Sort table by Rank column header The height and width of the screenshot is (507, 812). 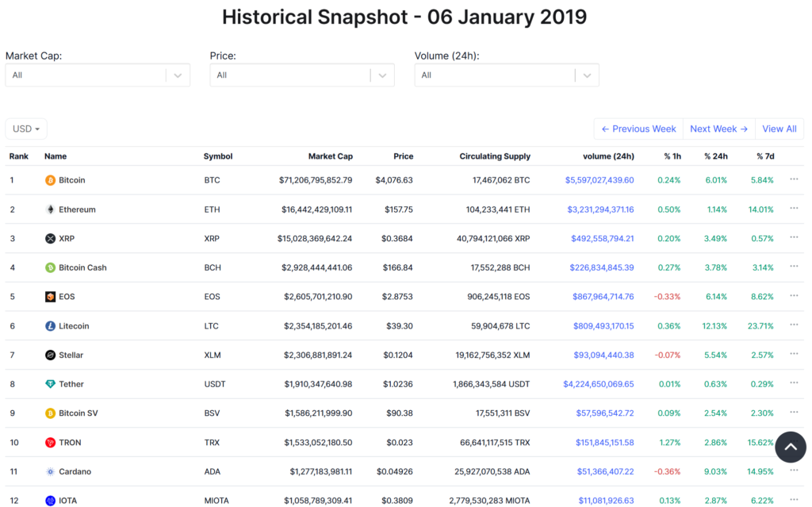tap(19, 156)
